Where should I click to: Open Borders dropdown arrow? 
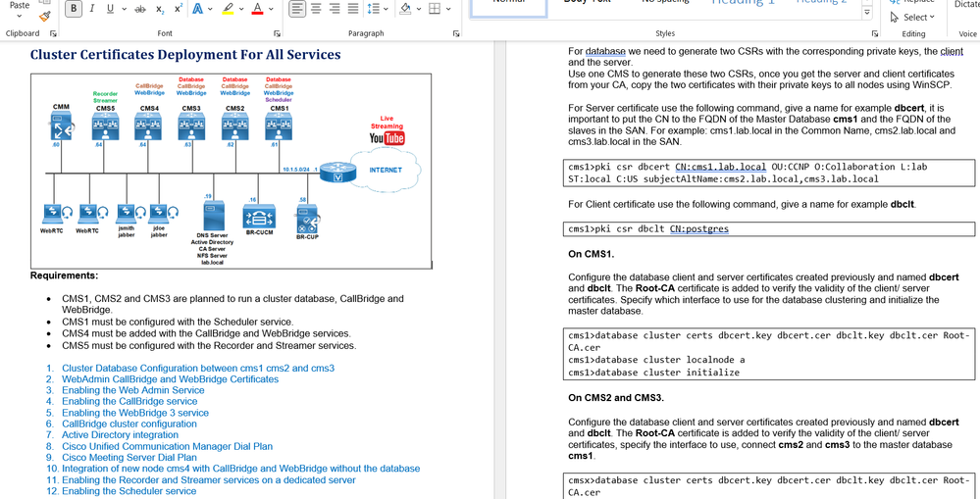pos(449,9)
